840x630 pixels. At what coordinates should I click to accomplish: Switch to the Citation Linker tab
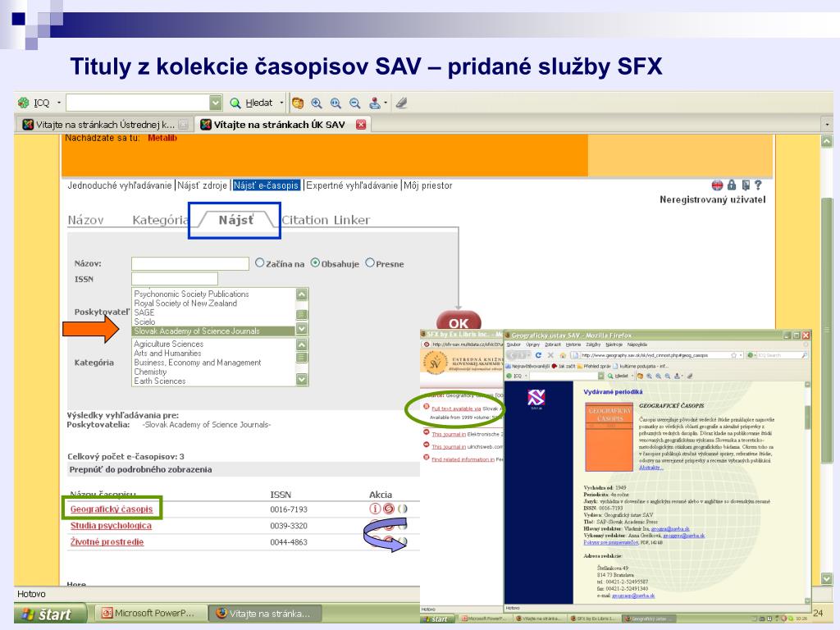[x=326, y=220]
